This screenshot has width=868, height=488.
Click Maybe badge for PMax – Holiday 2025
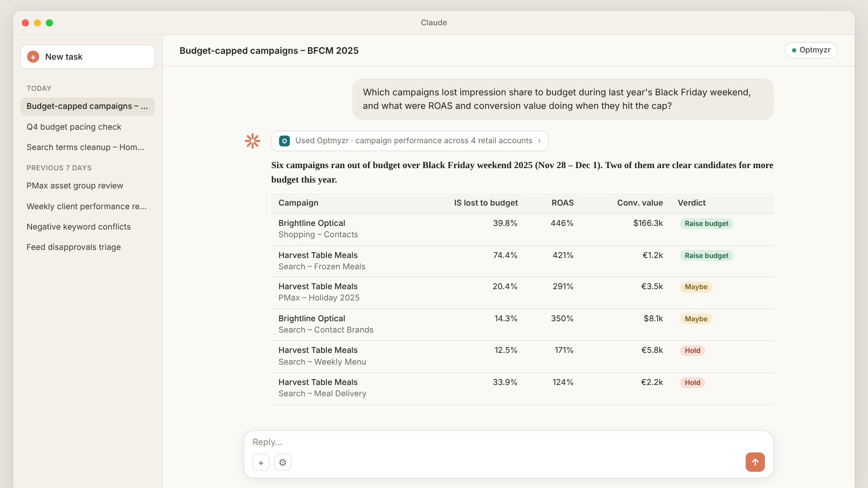pyautogui.click(x=696, y=287)
